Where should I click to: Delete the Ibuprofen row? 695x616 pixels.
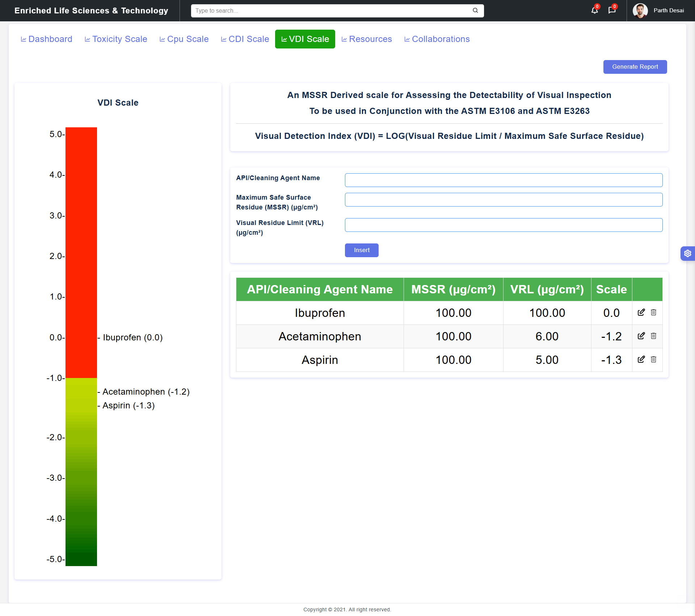pos(653,313)
